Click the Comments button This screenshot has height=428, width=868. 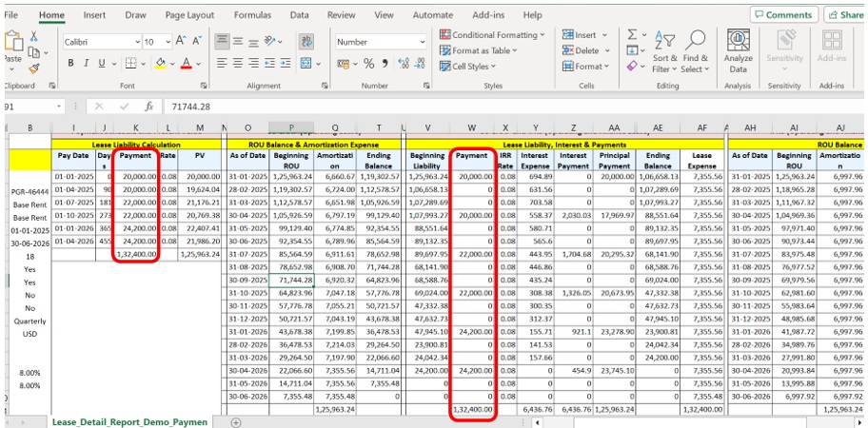pos(783,15)
